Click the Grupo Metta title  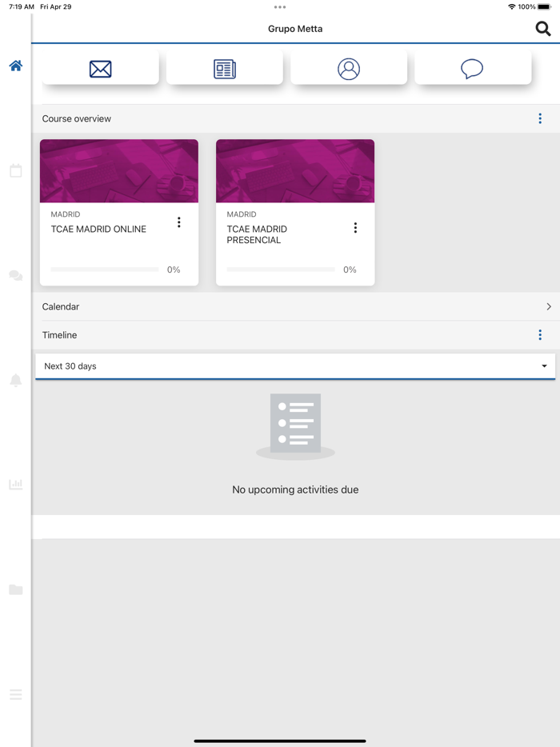pyautogui.click(x=295, y=29)
